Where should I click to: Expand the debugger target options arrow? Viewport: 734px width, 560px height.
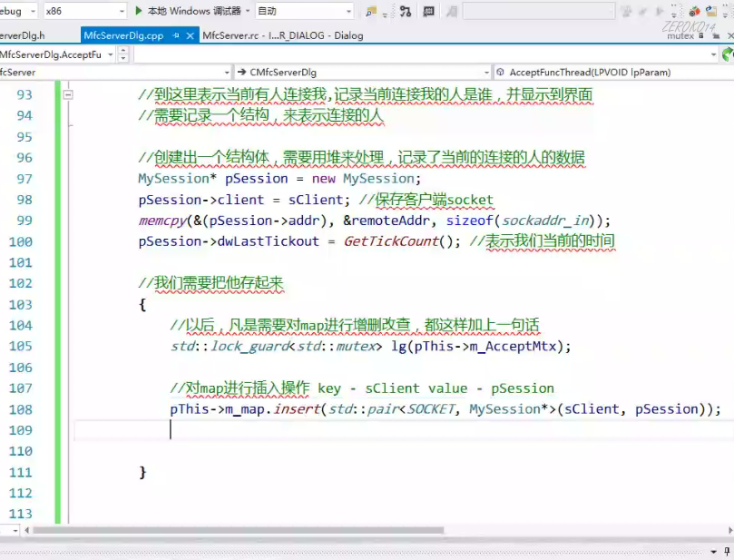coord(248,11)
